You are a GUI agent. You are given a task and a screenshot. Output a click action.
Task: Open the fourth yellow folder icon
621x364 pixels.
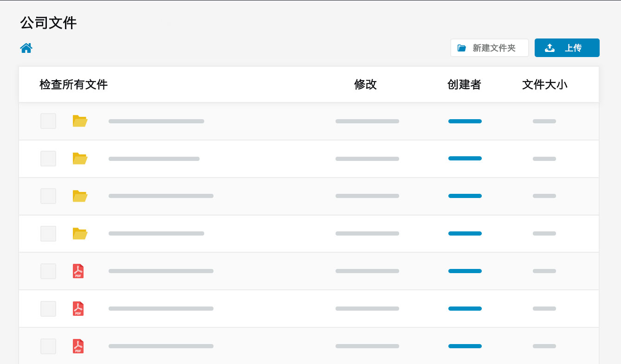[x=80, y=234]
